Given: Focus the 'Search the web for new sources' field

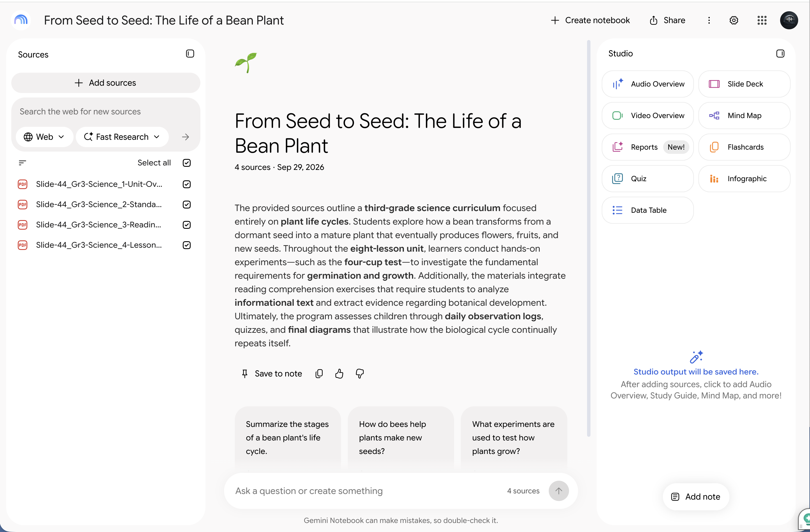Looking at the screenshot, I should [105, 112].
